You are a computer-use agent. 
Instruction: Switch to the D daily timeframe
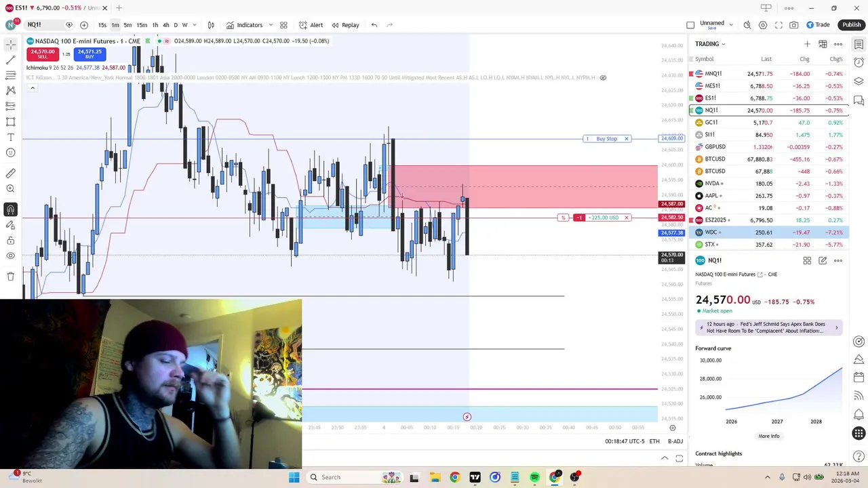(176, 25)
